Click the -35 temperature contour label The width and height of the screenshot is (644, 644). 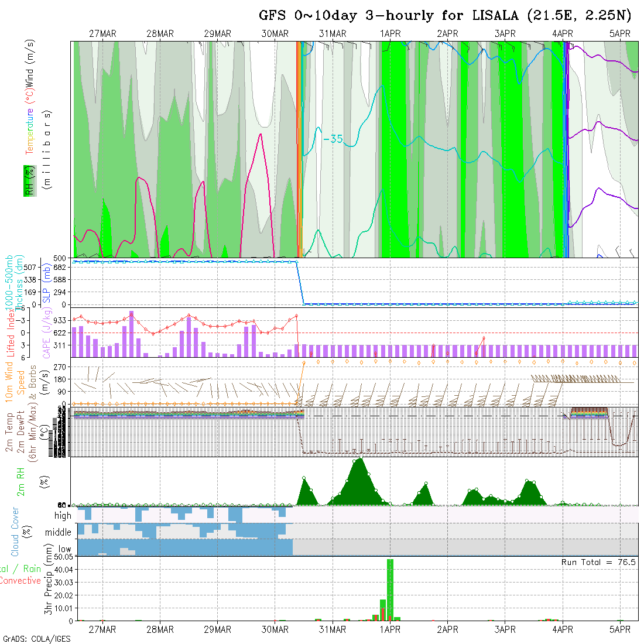(333, 139)
